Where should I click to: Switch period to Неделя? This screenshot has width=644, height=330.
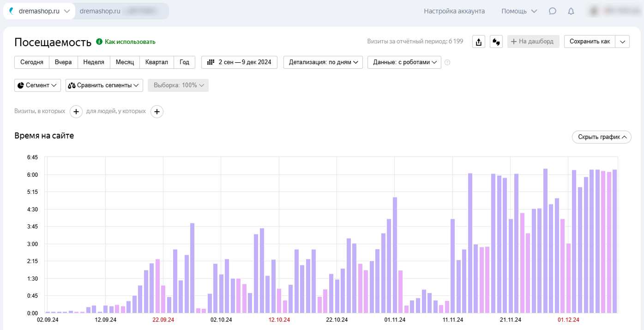[x=94, y=62]
